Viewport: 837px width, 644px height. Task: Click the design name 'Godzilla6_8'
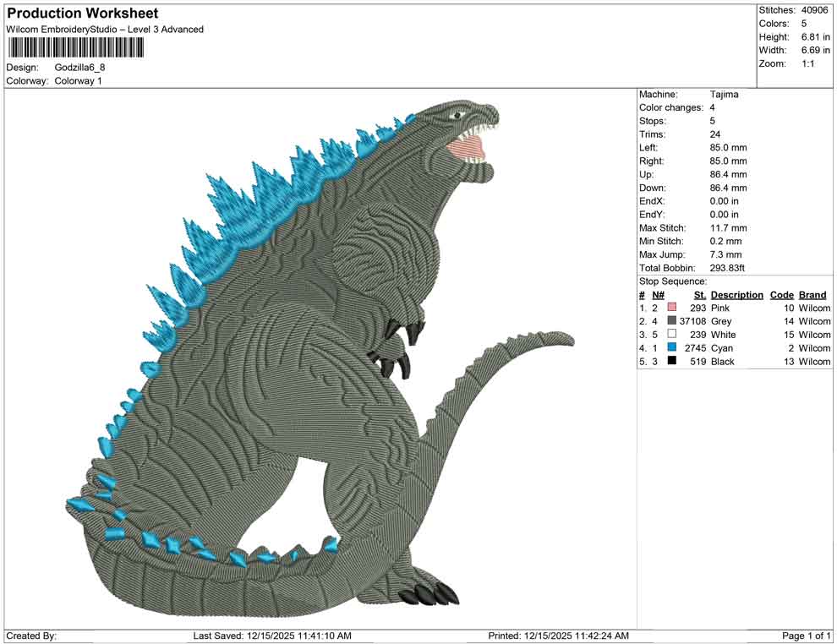point(80,68)
